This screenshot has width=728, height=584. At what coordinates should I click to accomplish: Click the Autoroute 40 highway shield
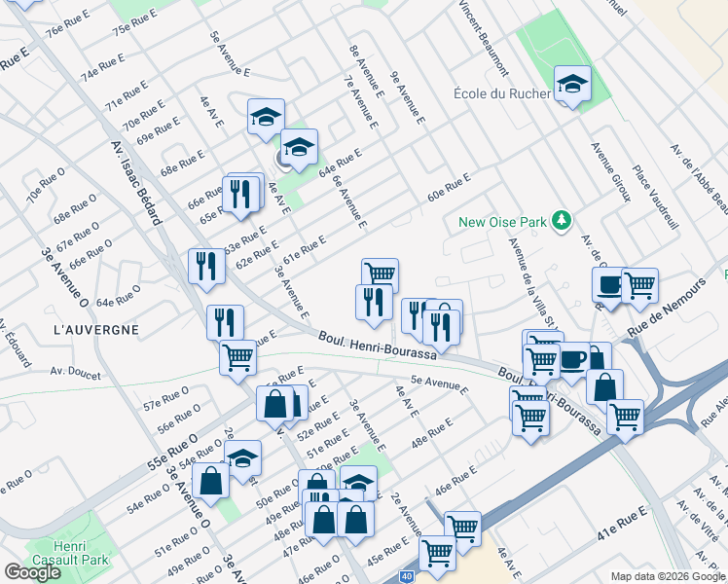pos(407,576)
